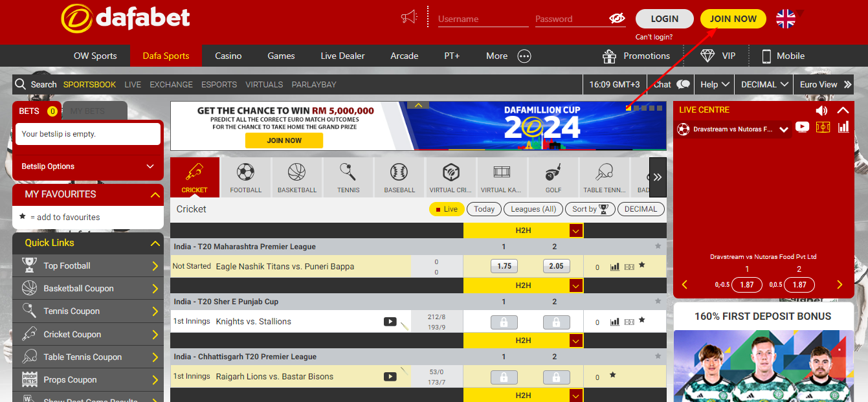Favourite the Eagle Nashik Titans match star
This screenshot has height=402, width=868.
tap(642, 265)
